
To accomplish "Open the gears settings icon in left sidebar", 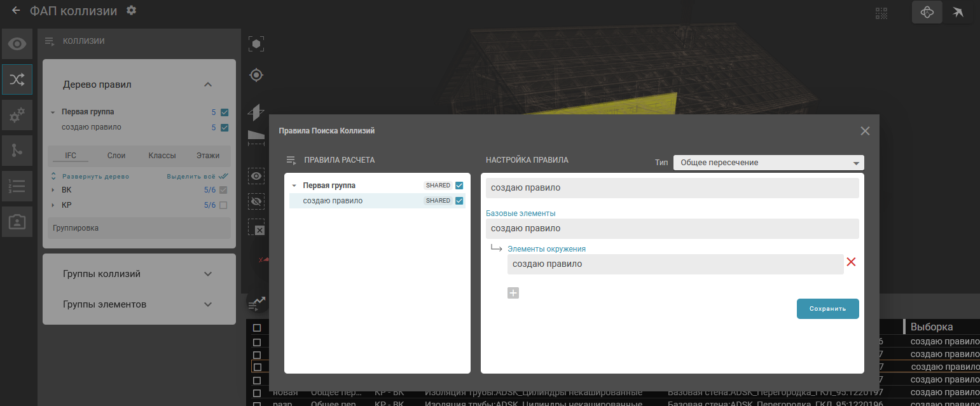I will click(x=17, y=115).
